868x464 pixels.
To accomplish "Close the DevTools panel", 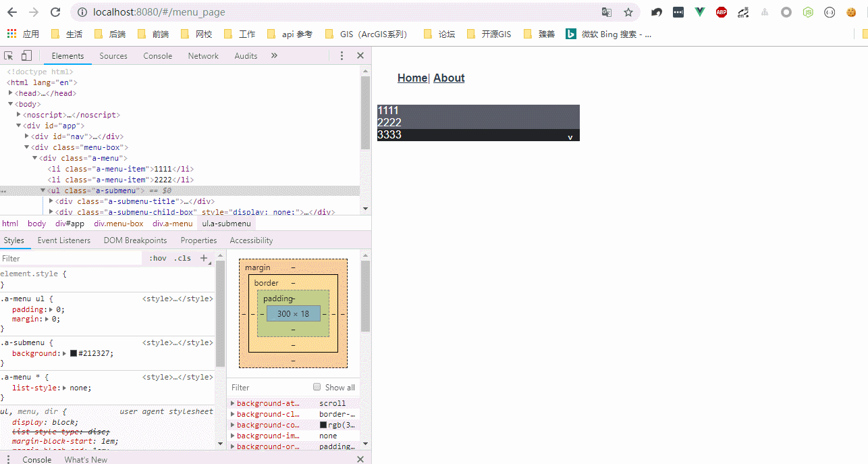I will pyautogui.click(x=360, y=55).
